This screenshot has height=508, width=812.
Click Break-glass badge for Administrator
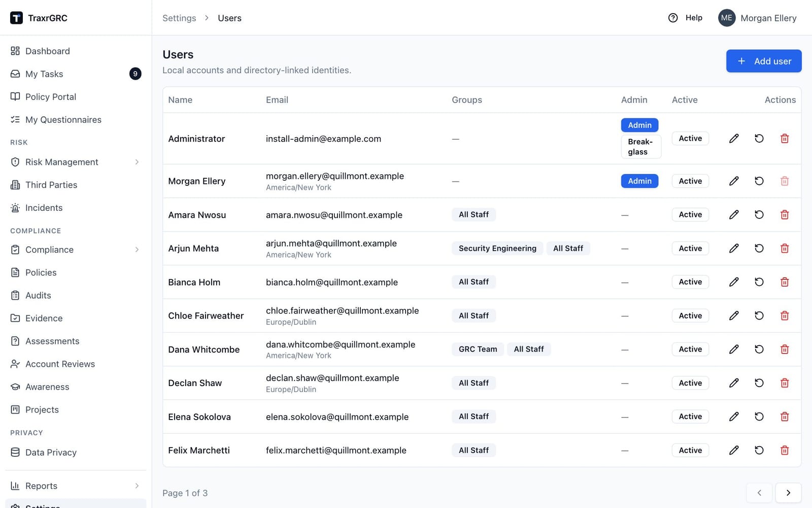tap(641, 147)
